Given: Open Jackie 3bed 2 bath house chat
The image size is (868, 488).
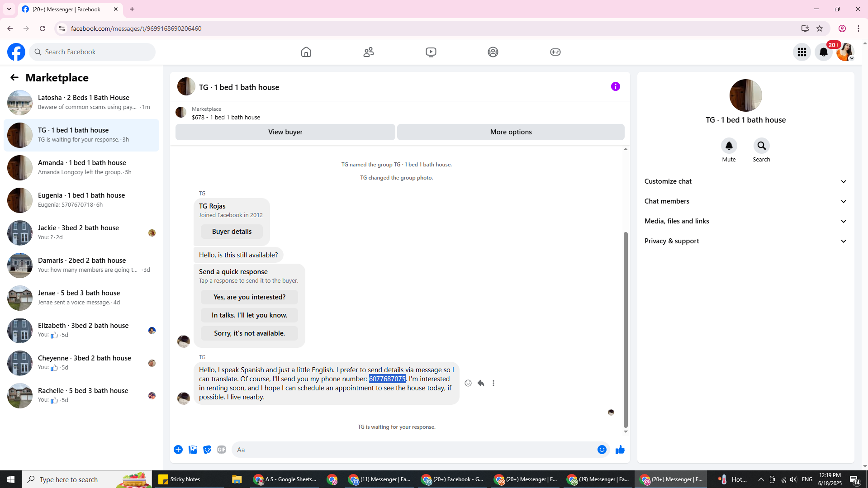Looking at the screenshot, I should [x=81, y=232].
